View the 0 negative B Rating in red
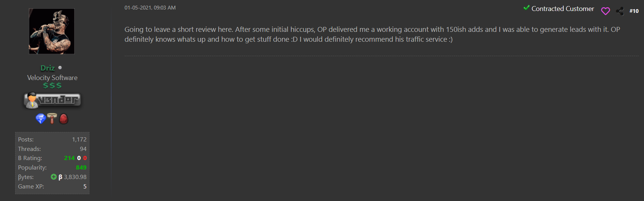Screen dimensions: 644x201 click(x=85, y=158)
